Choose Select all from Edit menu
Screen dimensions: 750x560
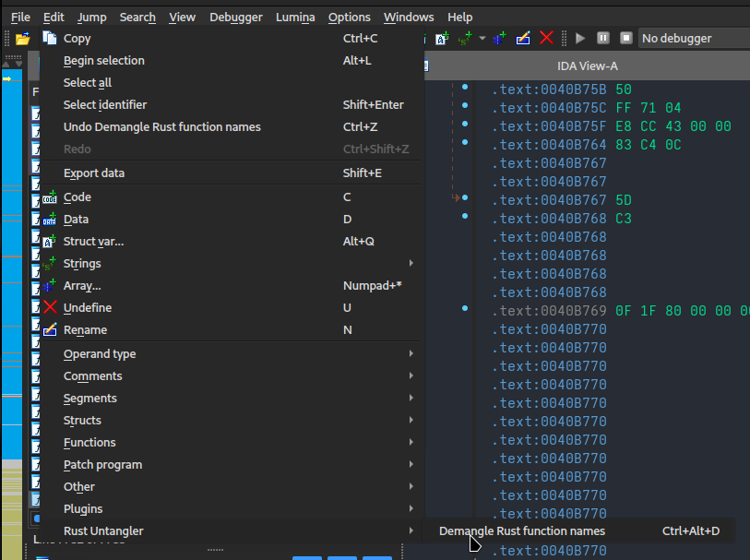[231, 82]
